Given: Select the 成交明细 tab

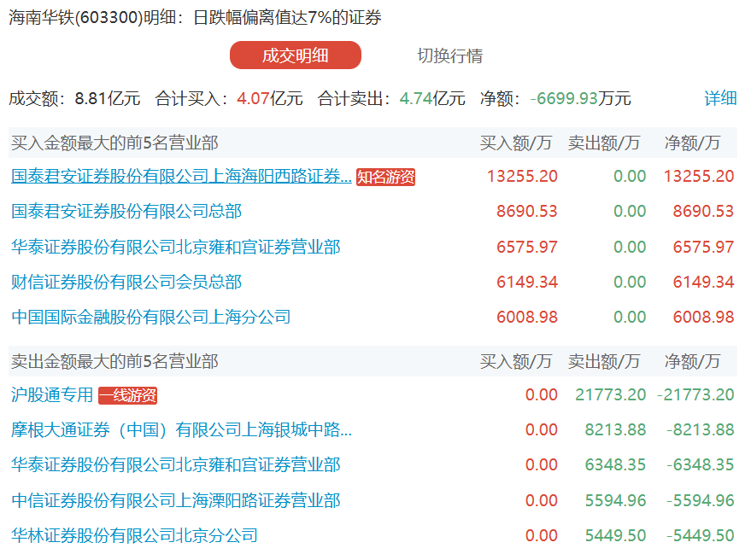Looking at the screenshot, I should pyautogui.click(x=295, y=55).
